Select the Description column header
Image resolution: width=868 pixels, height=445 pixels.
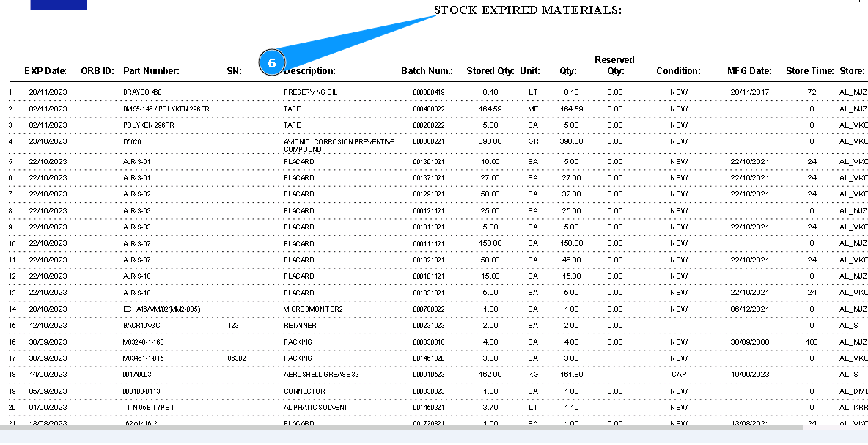click(309, 71)
